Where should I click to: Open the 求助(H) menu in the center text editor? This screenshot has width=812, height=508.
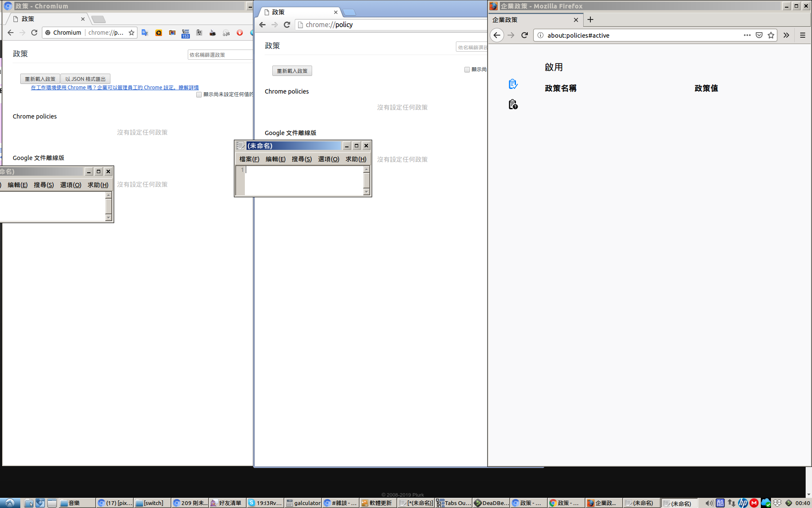(356, 159)
